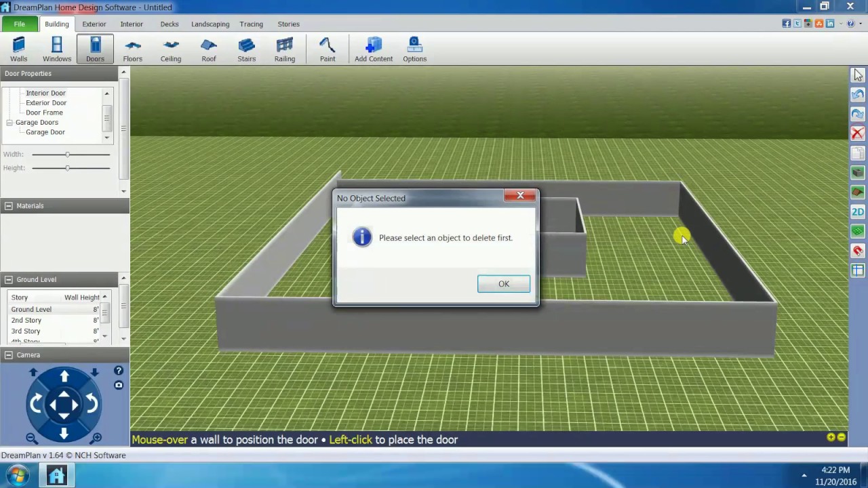Screen dimensions: 868x488
Task: Share on Twitter icon
Action: coord(797,24)
